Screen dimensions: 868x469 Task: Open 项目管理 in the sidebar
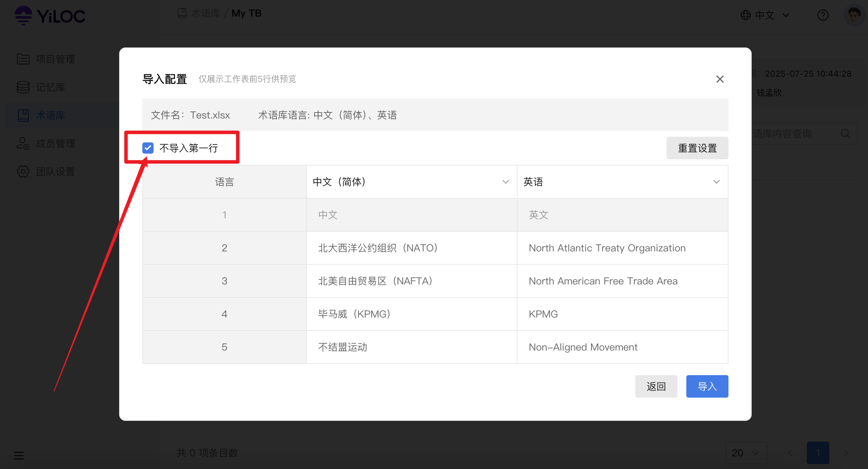[x=56, y=59]
